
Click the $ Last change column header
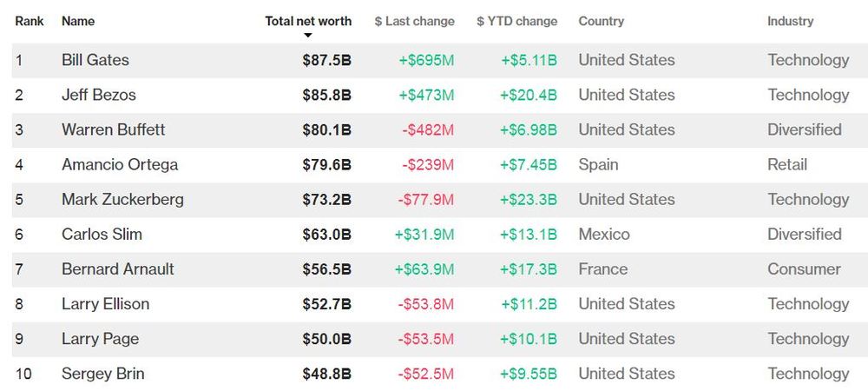(414, 21)
